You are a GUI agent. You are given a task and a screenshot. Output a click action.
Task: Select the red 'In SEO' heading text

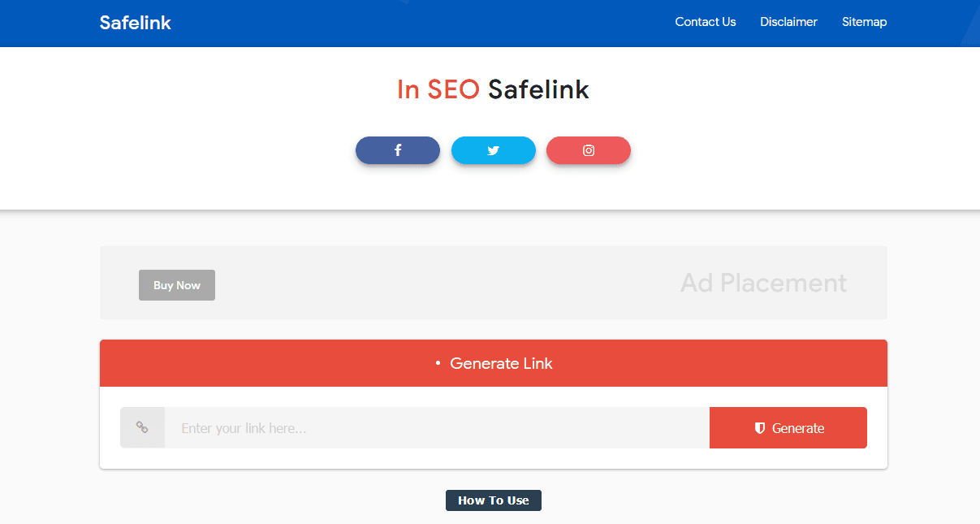click(438, 89)
